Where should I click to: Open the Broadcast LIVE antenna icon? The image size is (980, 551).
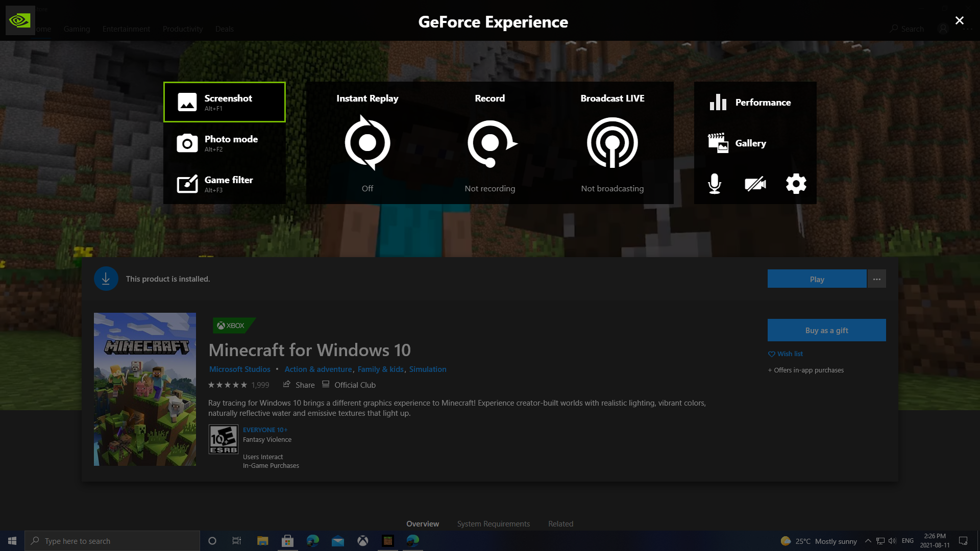(x=612, y=143)
